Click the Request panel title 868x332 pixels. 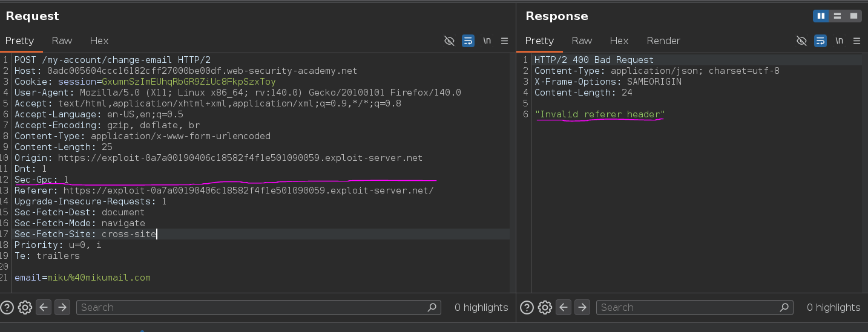pyautogui.click(x=33, y=16)
